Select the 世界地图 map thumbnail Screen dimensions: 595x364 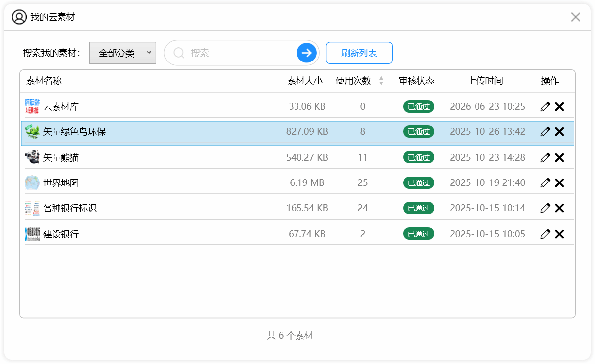pos(32,183)
